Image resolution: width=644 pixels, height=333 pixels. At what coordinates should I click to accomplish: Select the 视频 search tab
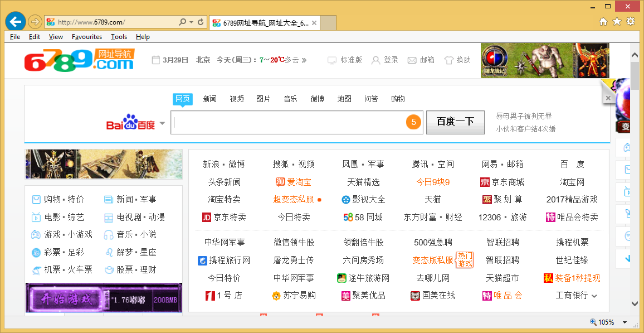coord(237,99)
